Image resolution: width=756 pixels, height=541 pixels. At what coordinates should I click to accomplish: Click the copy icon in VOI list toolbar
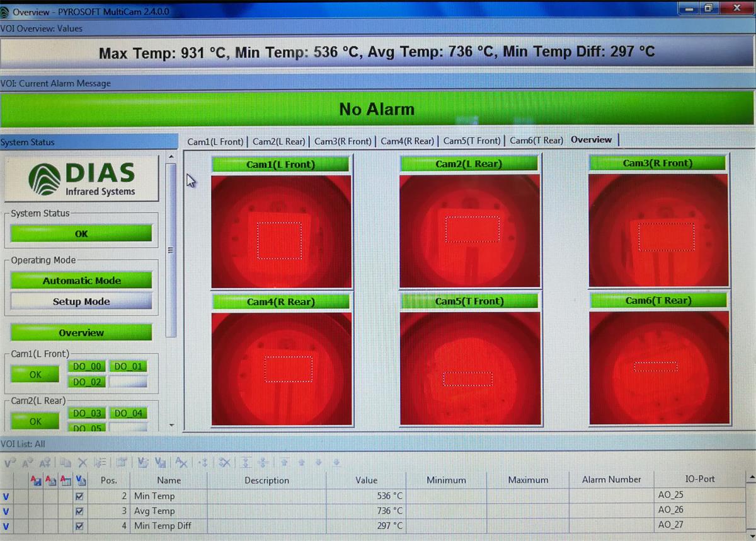click(65, 463)
